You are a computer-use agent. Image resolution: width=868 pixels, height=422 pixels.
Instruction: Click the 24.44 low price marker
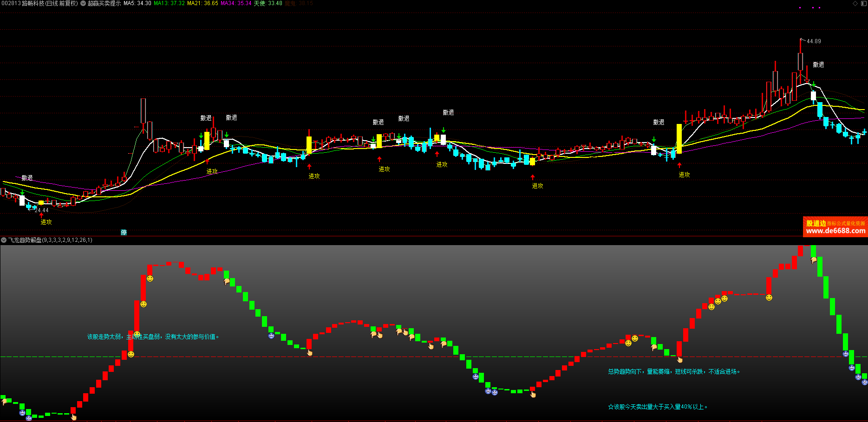pos(41,210)
